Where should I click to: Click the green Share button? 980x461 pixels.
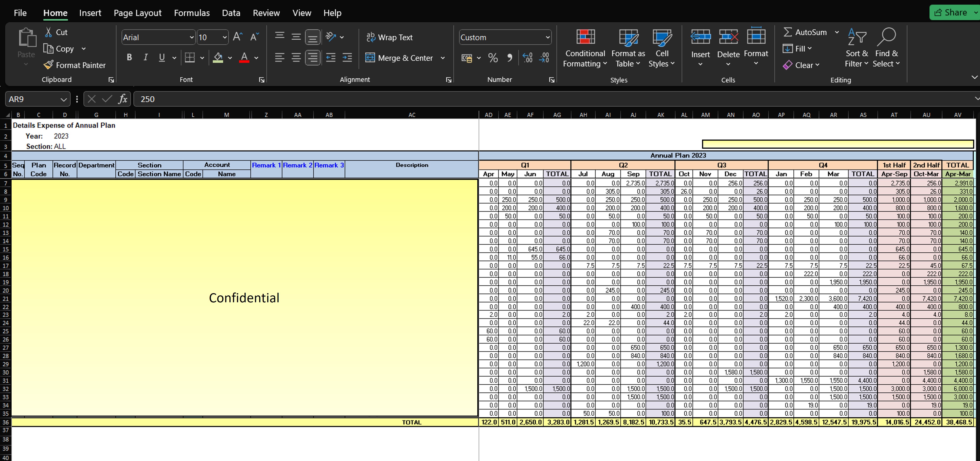951,12
